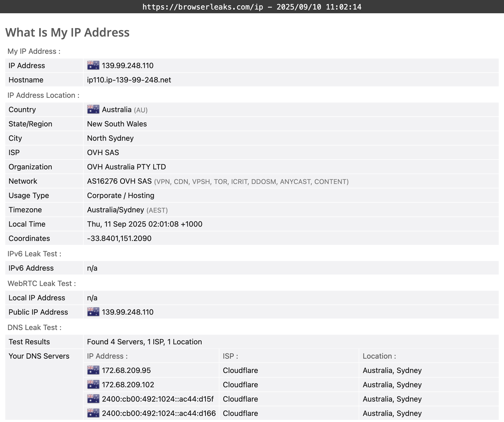
Task: Click the 'Local Time' row label
Action: [x=27, y=224]
